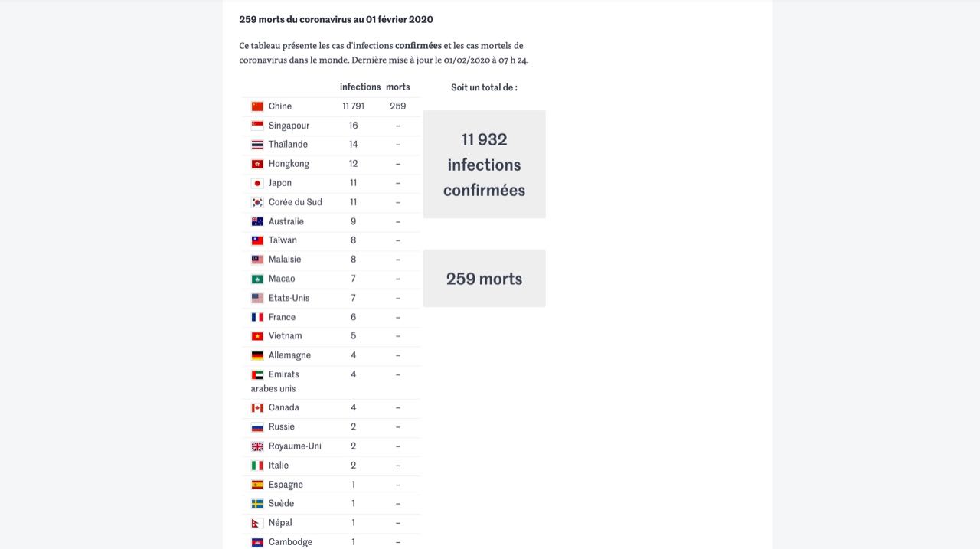This screenshot has width=980, height=549.
Task: Click the Singapore flag icon
Action: [257, 126]
